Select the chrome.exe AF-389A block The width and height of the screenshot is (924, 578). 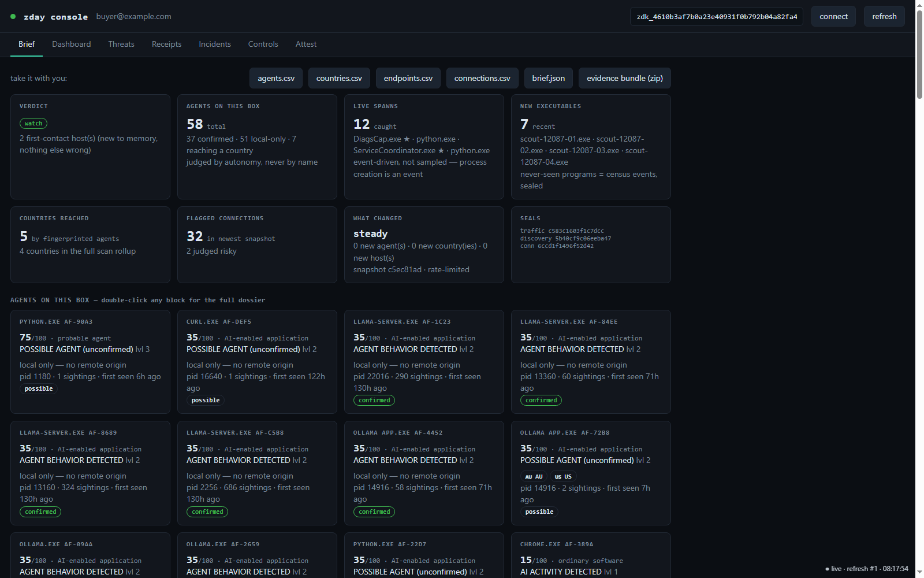point(591,555)
